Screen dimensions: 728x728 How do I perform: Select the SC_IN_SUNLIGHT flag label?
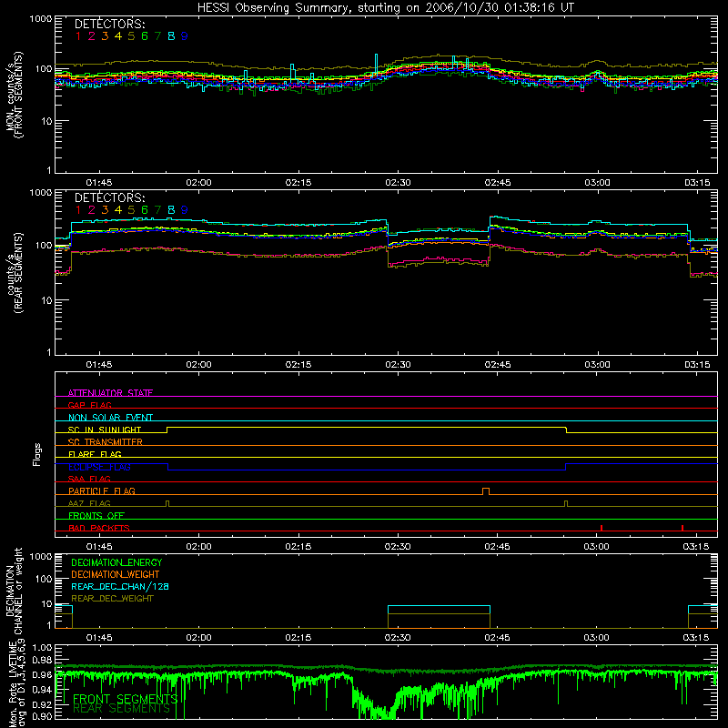point(105,430)
